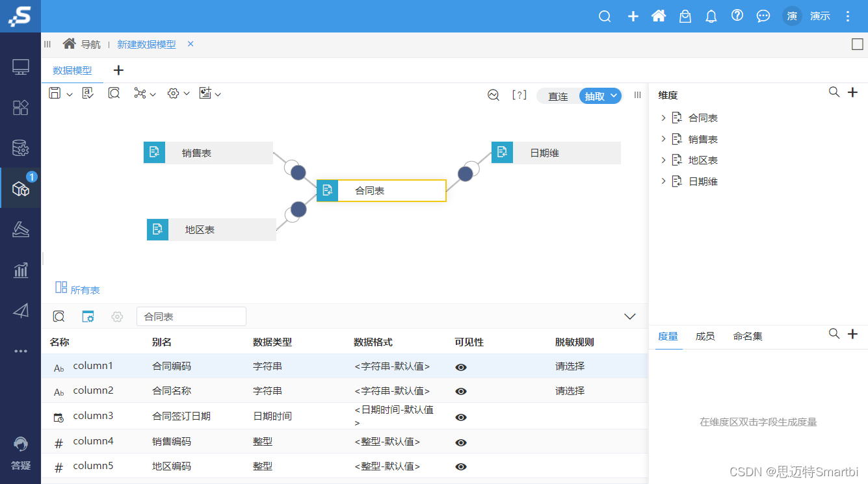This screenshot has width=868, height=484.
Task: Switch to the 数据模型 tab
Action: click(72, 70)
